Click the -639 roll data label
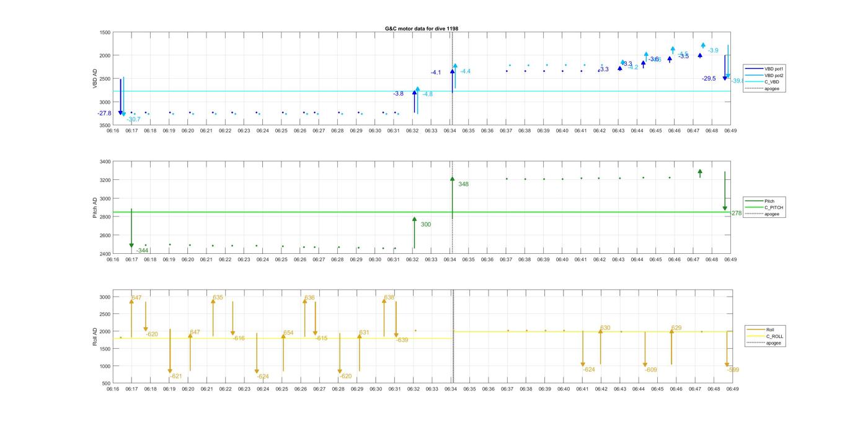The height and width of the screenshot is (430, 868). 402,340
